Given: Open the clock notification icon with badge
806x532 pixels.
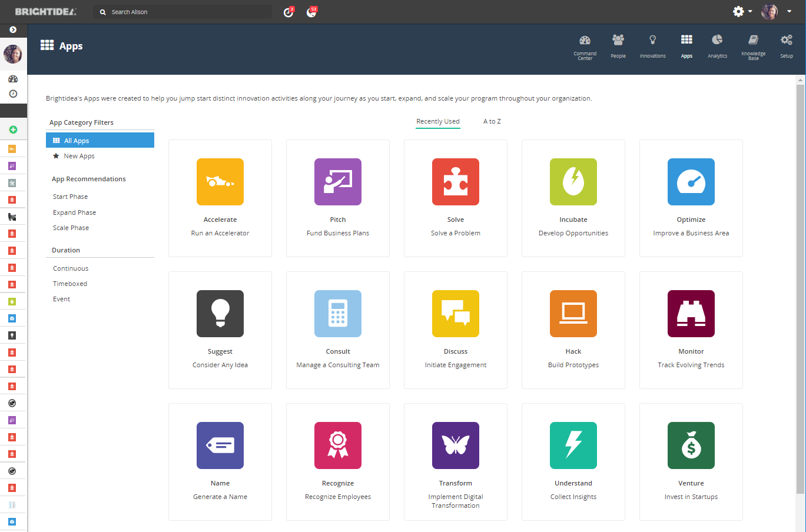Looking at the screenshot, I should click(x=288, y=12).
